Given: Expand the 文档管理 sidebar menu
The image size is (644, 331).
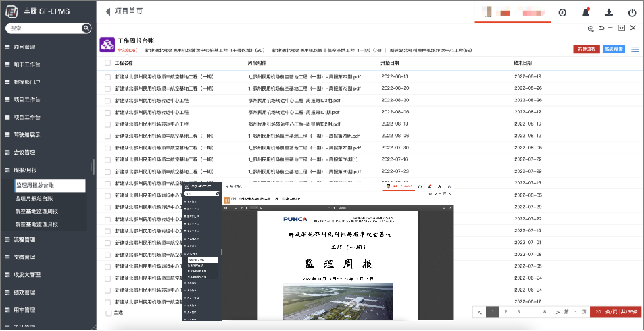Looking at the screenshot, I should tap(26, 257).
